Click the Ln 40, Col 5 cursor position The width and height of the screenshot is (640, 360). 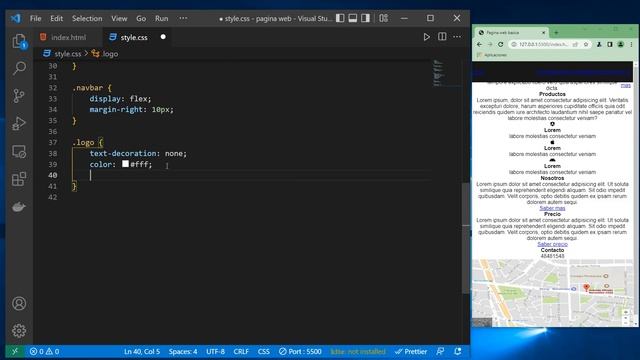click(142, 351)
